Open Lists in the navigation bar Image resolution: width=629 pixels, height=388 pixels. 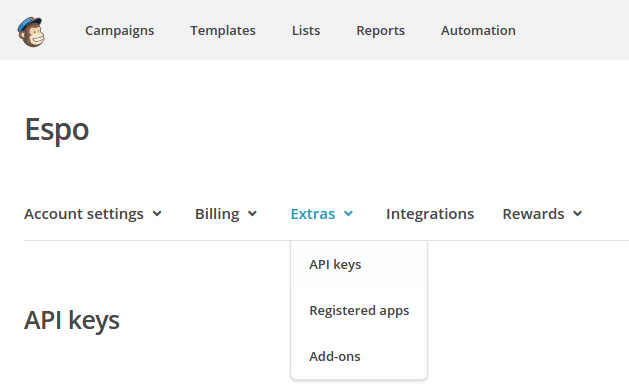[306, 30]
